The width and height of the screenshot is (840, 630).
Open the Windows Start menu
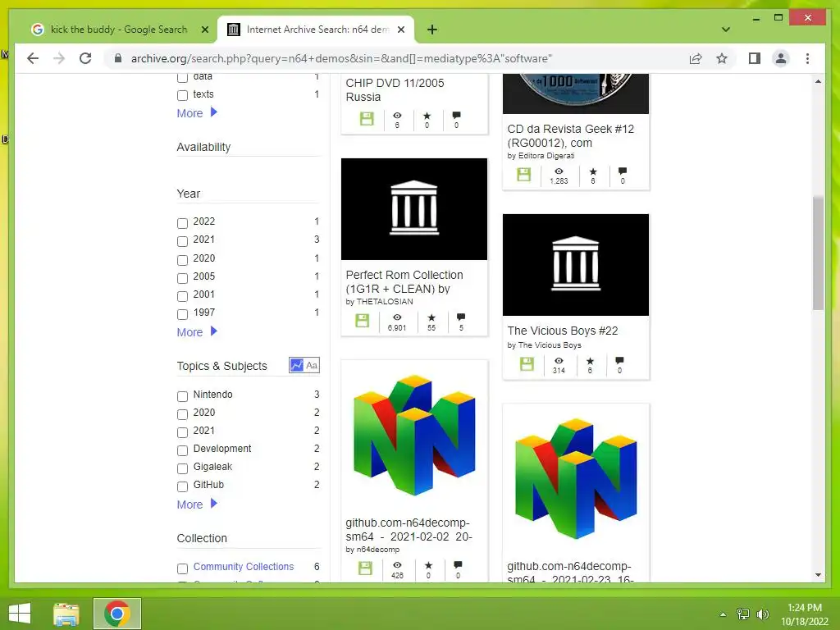[20, 614]
